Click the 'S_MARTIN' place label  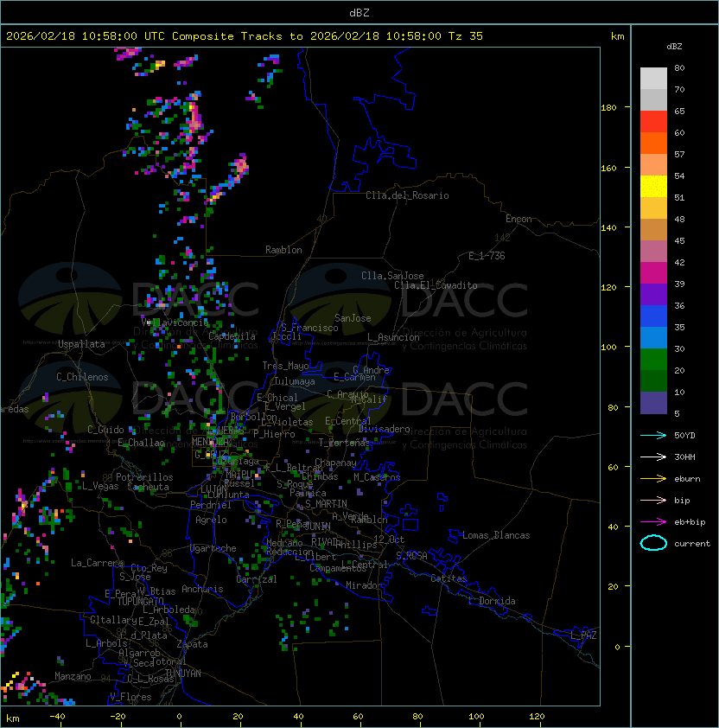(x=326, y=504)
